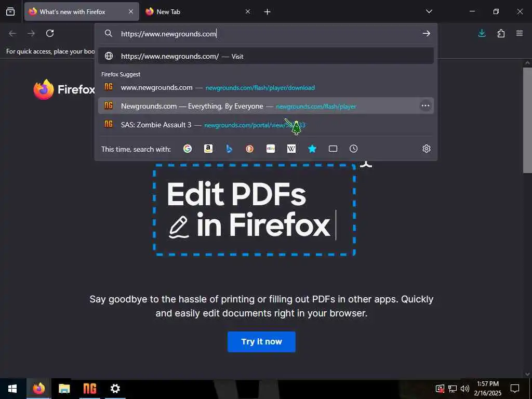Open the Firefox View tabs icon

[10, 11]
